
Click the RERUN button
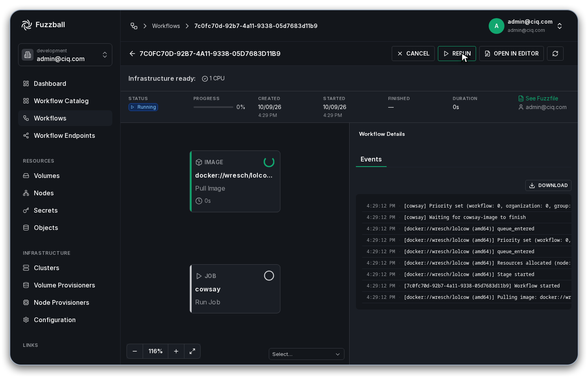(457, 54)
